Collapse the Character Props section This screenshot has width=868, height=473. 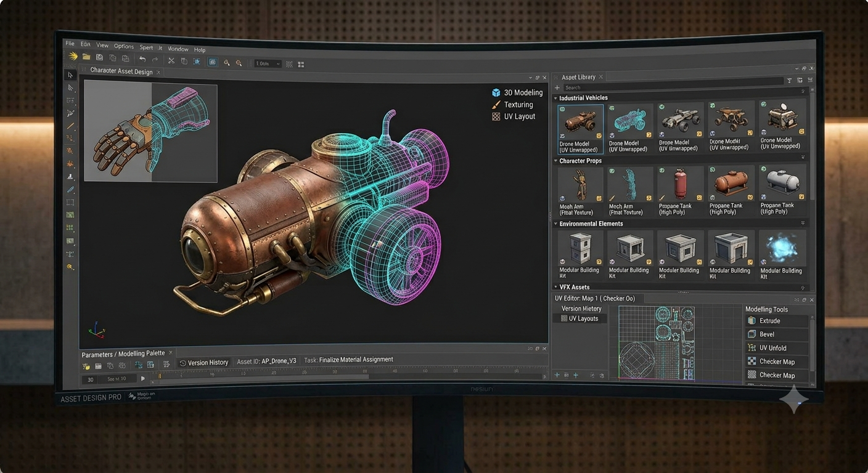[555, 161]
